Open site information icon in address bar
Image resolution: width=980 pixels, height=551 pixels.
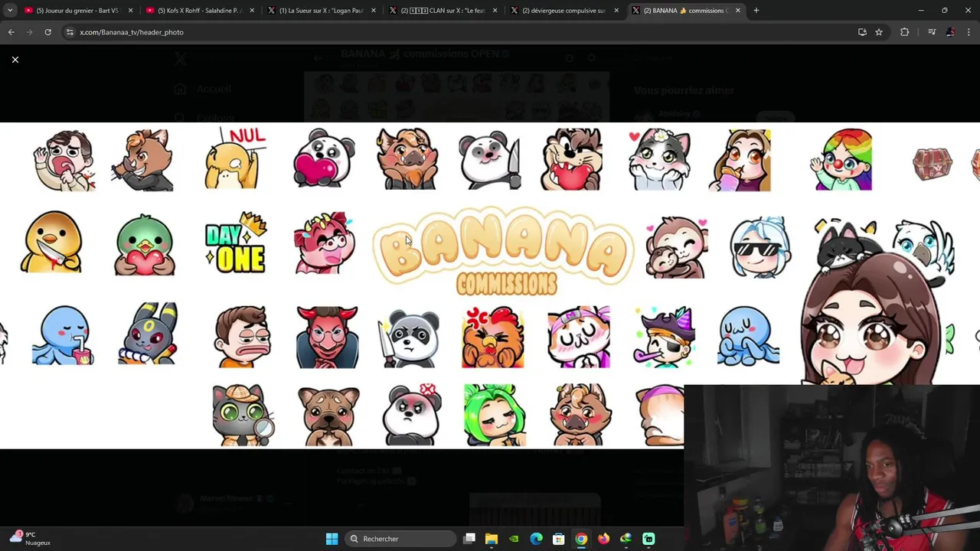pyautogui.click(x=70, y=32)
